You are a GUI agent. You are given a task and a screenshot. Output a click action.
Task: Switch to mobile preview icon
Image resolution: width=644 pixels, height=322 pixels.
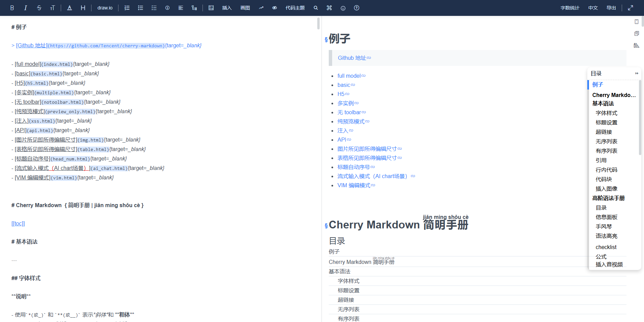click(637, 22)
